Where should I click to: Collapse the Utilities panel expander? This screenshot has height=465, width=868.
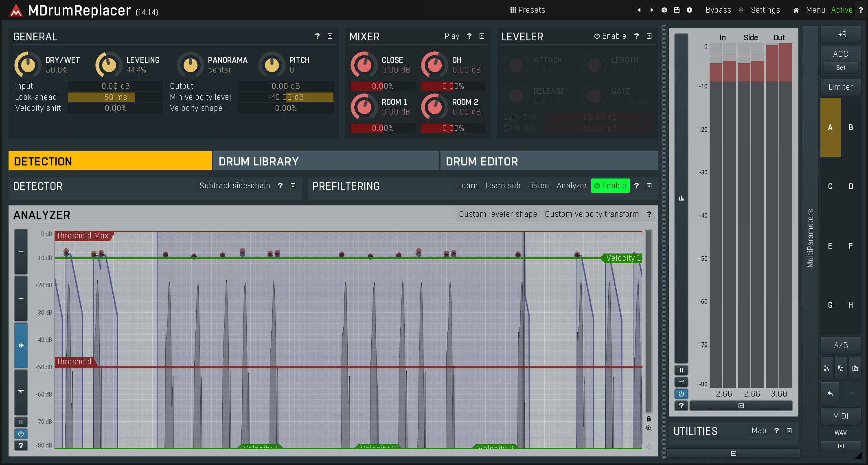[x=789, y=431]
